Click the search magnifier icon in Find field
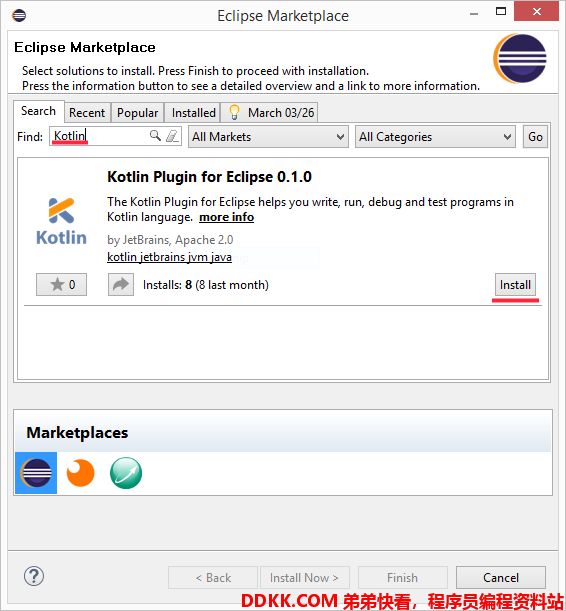The width and height of the screenshot is (566, 611). click(155, 136)
